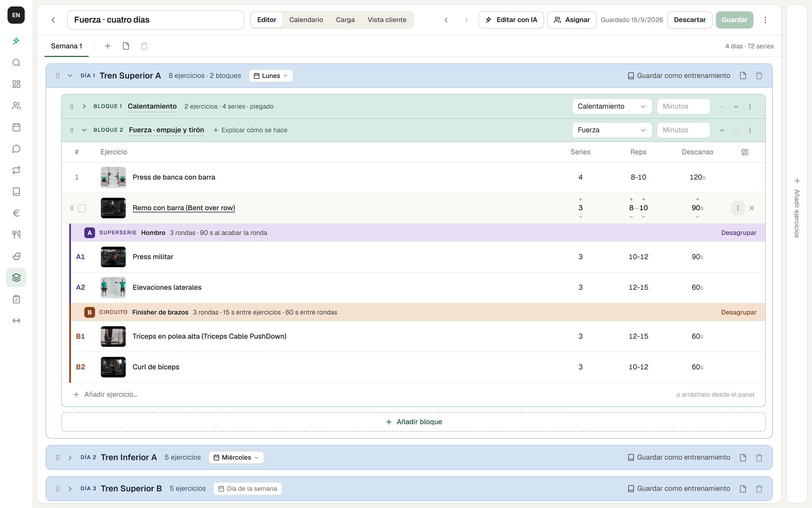This screenshot has height=508, width=812.
Task: Delete Día 1 Tren Superior A trash icon
Action: [x=759, y=76]
